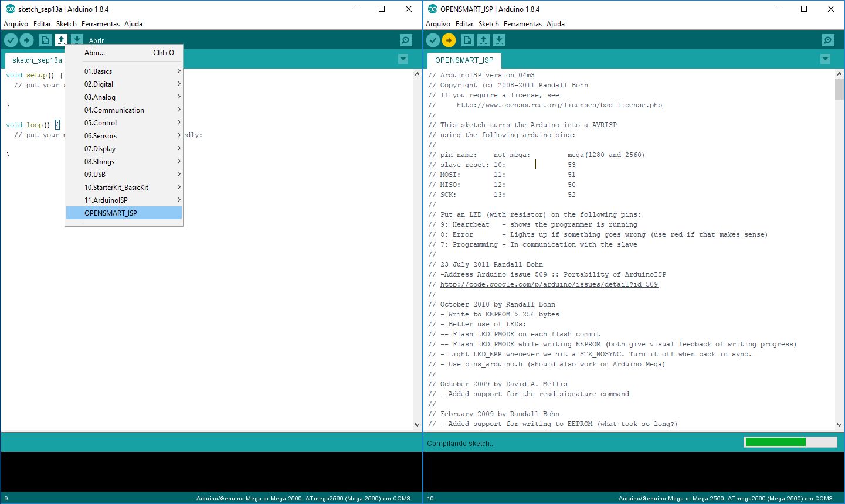Click Arduino logo in OPENSMART_ISP title bar
The width and height of the screenshot is (845, 504).
[x=433, y=9]
